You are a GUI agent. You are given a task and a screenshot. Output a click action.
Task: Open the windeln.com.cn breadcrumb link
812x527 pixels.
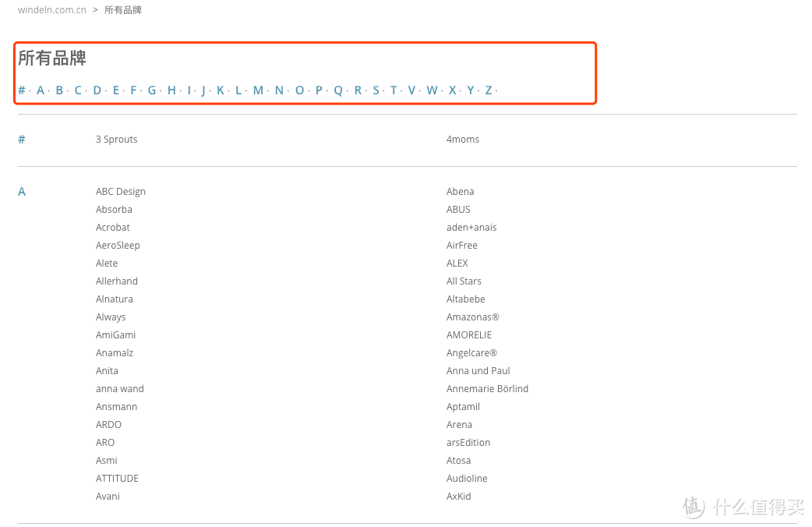pyautogui.click(x=51, y=10)
